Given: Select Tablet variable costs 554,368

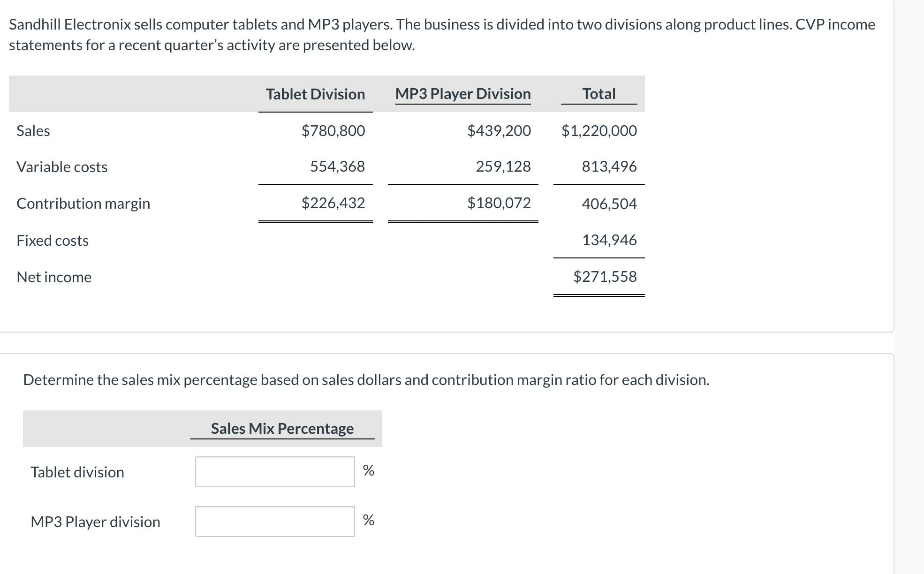Looking at the screenshot, I should (x=337, y=166).
